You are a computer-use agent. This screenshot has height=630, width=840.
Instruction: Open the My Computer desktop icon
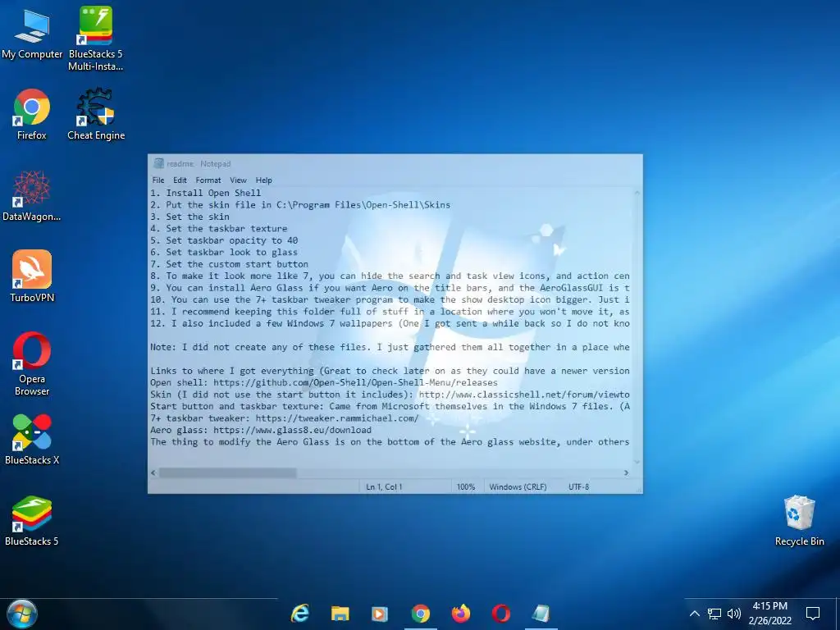pyautogui.click(x=32, y=33)
